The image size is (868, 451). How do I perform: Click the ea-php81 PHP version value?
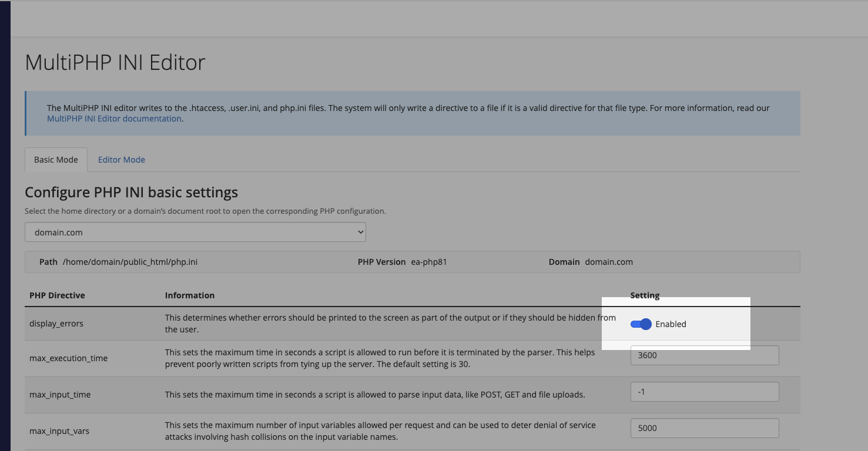click(429, 262)
